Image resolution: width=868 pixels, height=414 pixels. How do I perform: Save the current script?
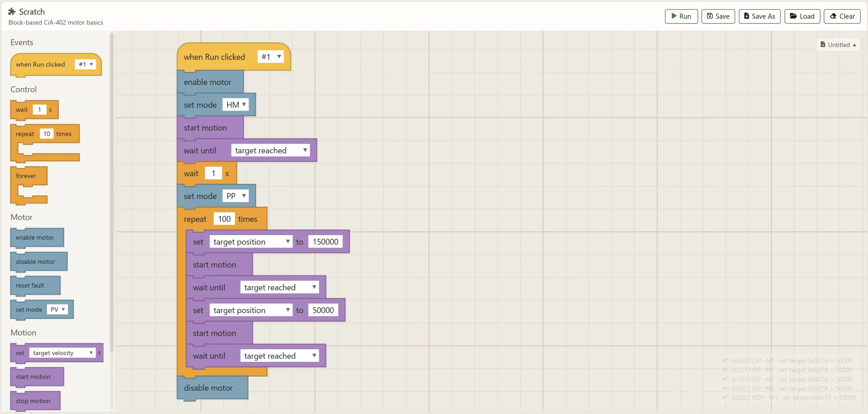tap(718, 16)
